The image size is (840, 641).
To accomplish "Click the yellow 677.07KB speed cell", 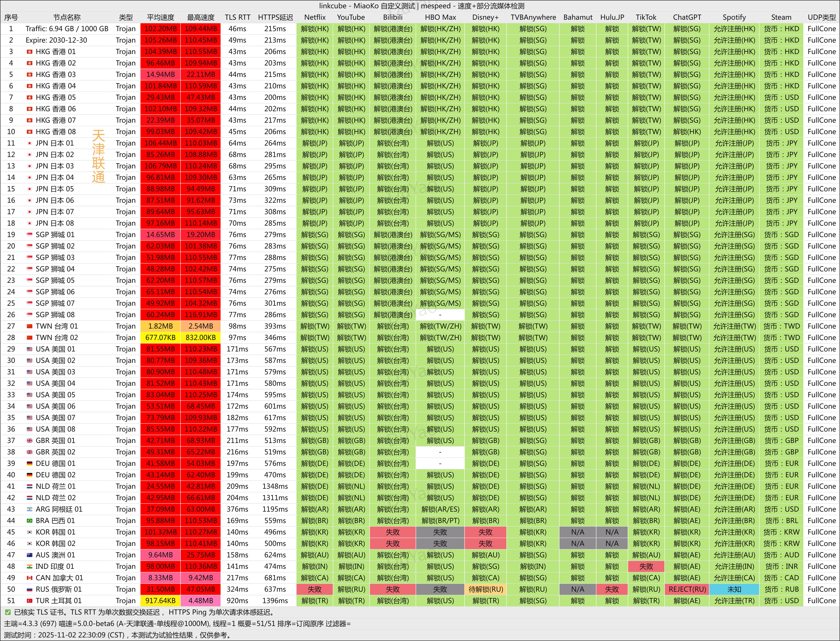I will click(x=160, y=338).
